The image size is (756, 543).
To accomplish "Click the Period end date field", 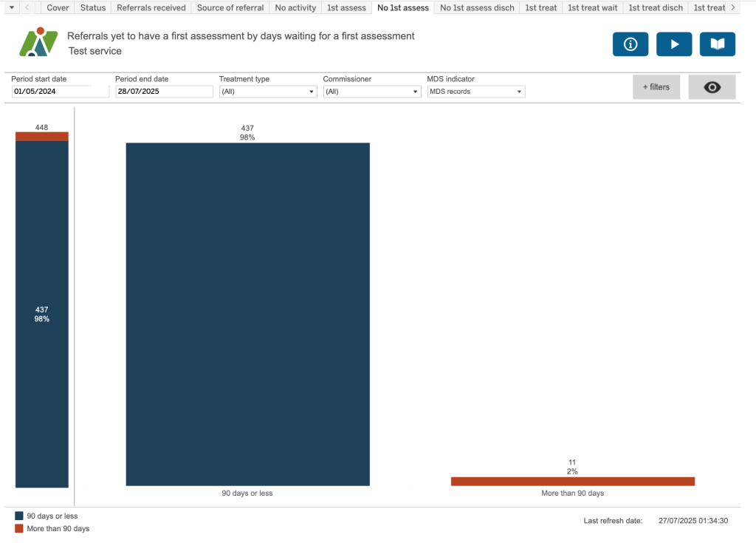I will [163, 92].
